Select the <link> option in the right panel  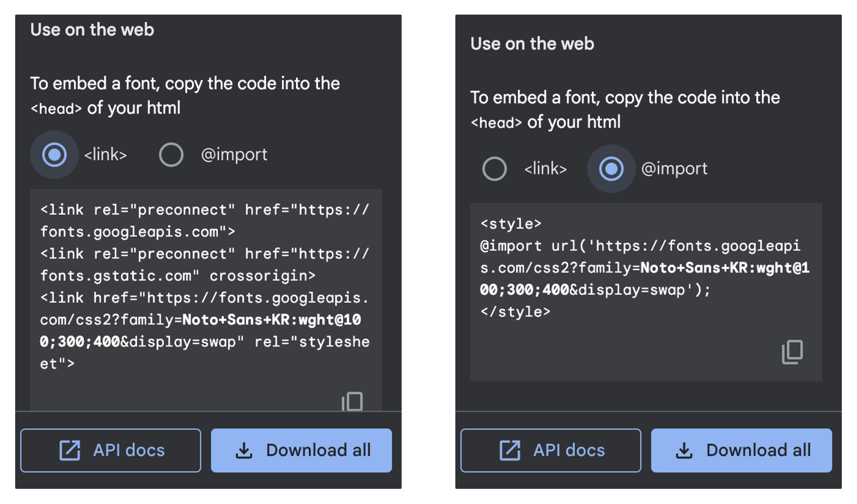point(494,169)
